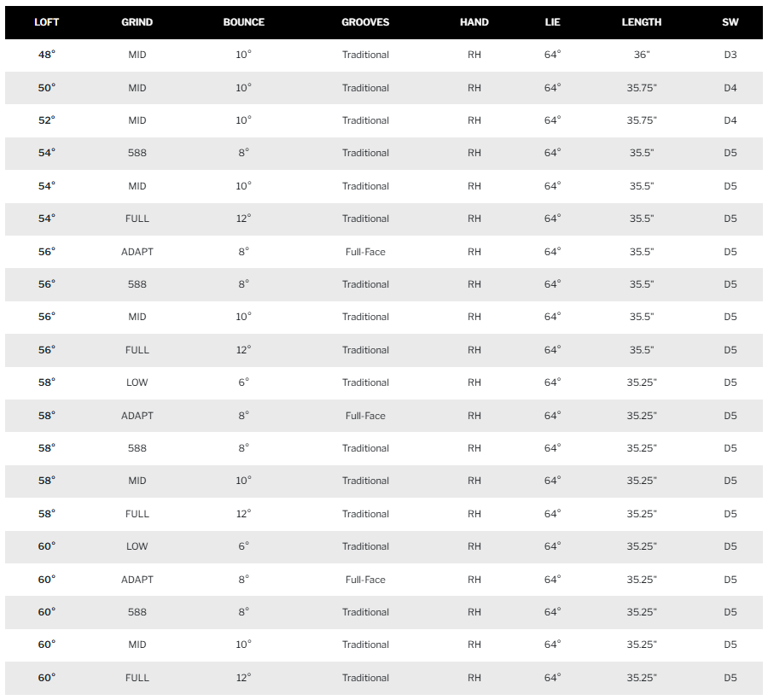Viewport: 768px width, 700px height.
Task: Click the 60° row's LOW grind cell
Action: (137, 546)
